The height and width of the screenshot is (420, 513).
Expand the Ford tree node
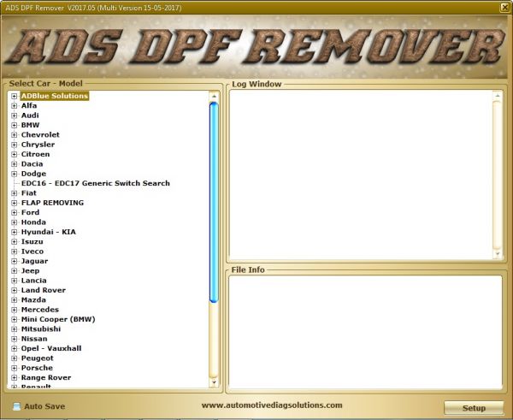tap(15, 213)
